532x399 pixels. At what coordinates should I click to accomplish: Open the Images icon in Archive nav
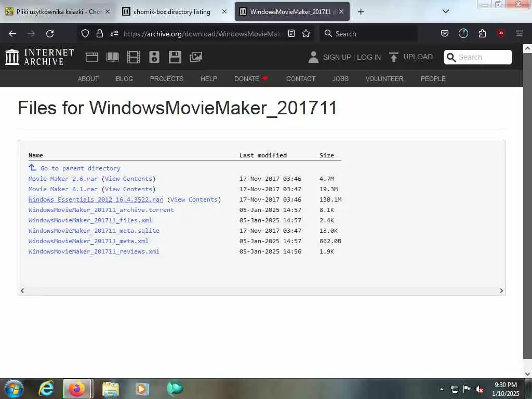(196, 57)
